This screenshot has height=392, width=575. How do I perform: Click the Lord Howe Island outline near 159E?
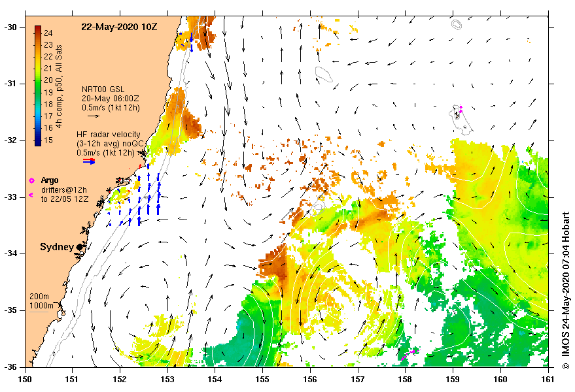[x=460, y=120]
